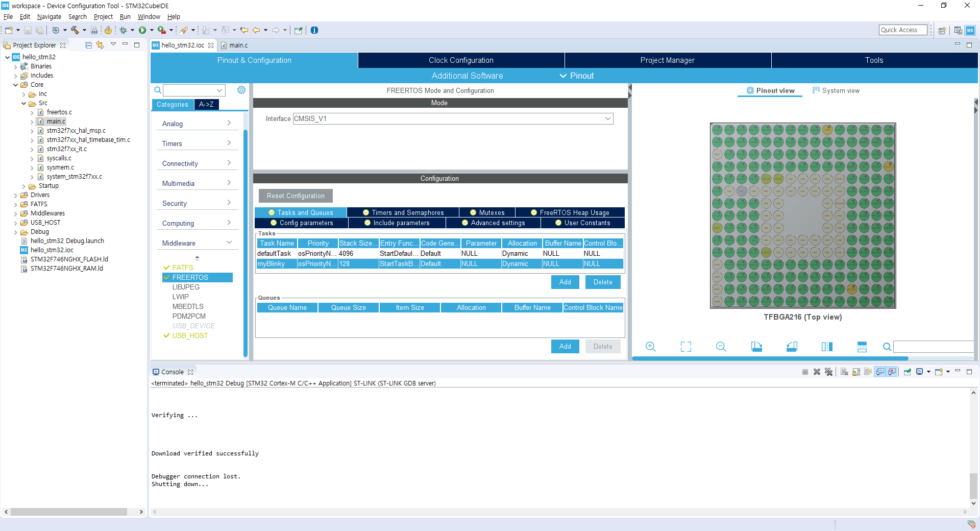Clear the console with the Clear Console icon

point(844,372)
